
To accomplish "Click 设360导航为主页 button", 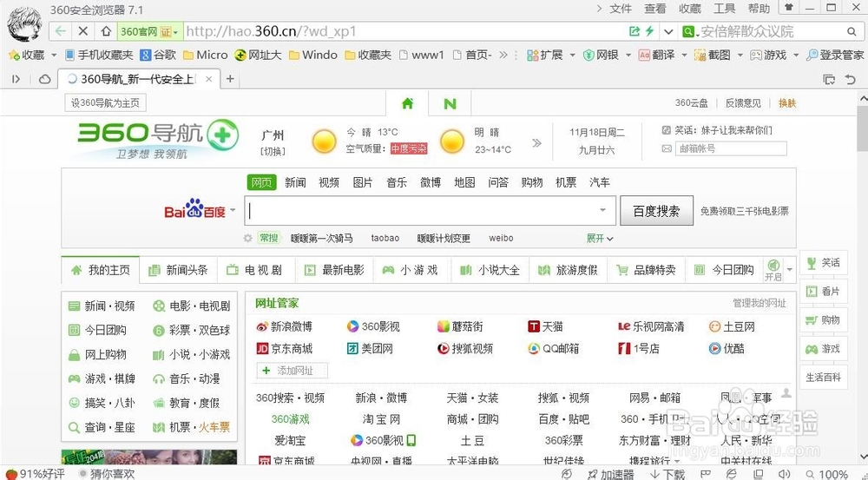I will pyautogui.click(x=106, y=103).
